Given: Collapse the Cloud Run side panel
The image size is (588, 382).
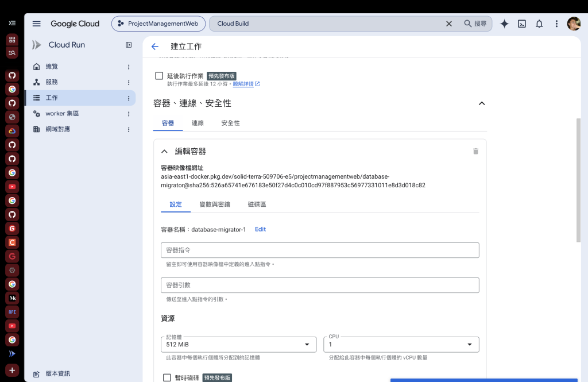Looking at the screenshot, I should 129,45.
